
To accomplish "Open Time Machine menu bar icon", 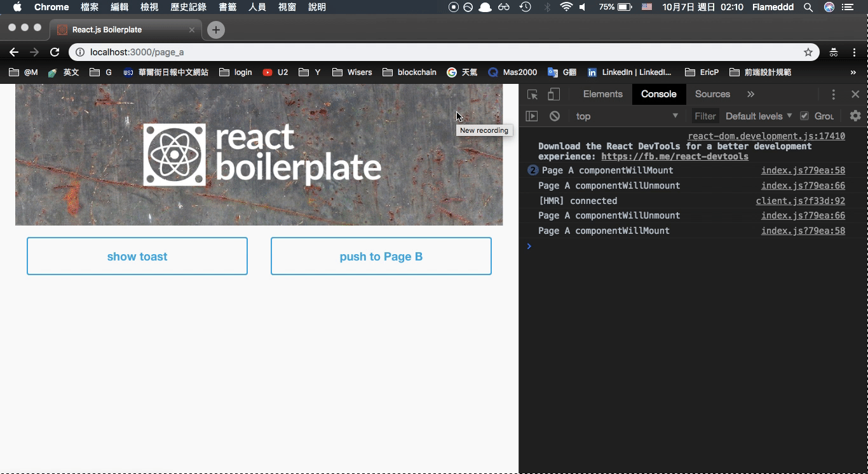I will 526,7.
